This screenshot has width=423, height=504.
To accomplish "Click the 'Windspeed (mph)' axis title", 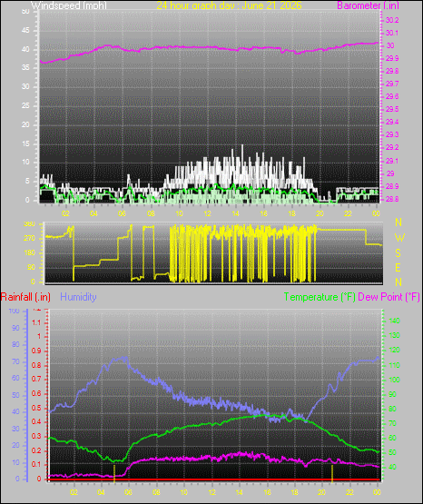I will (69, 5).
